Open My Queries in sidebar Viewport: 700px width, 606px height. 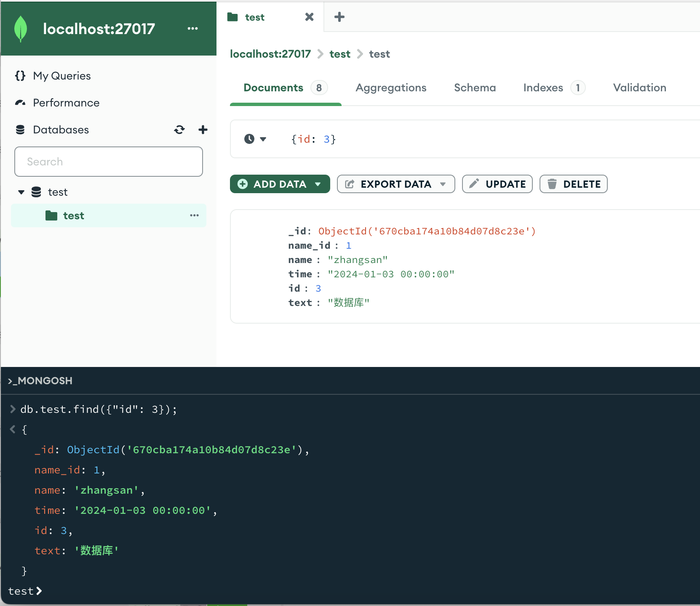61,76
